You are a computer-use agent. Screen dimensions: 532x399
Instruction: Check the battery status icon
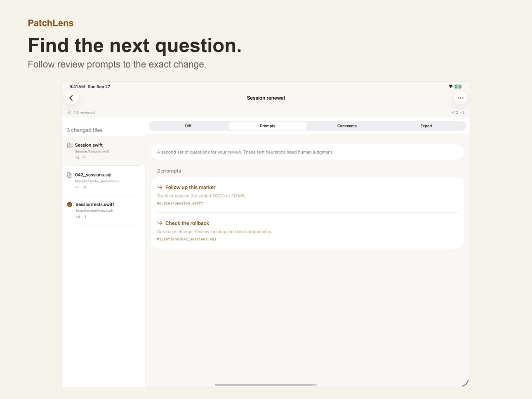pos(458,87)
